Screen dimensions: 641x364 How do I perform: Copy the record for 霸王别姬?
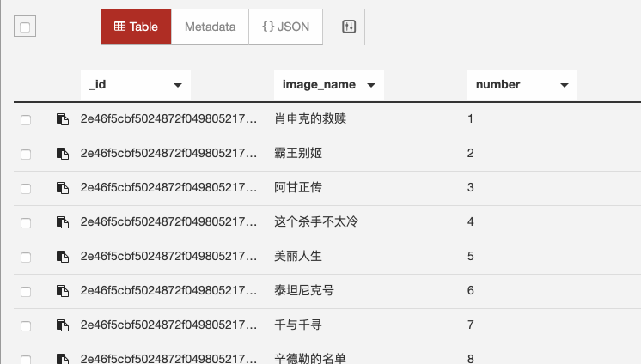click(62, 154)
